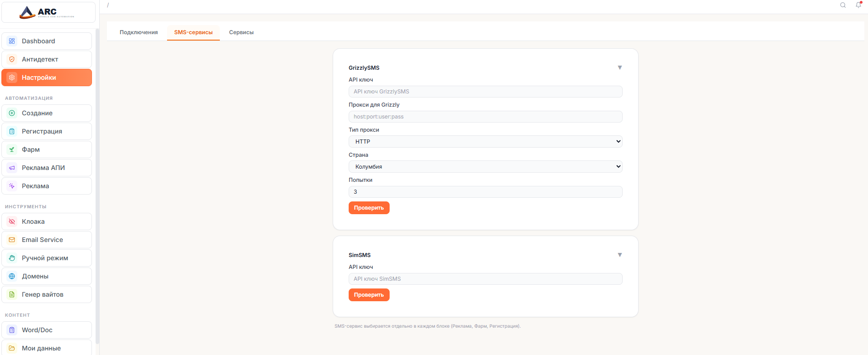This screenshot has width=868, height=355.
Task: Click the Email Service envelope icon
Action: pos(12,240)
